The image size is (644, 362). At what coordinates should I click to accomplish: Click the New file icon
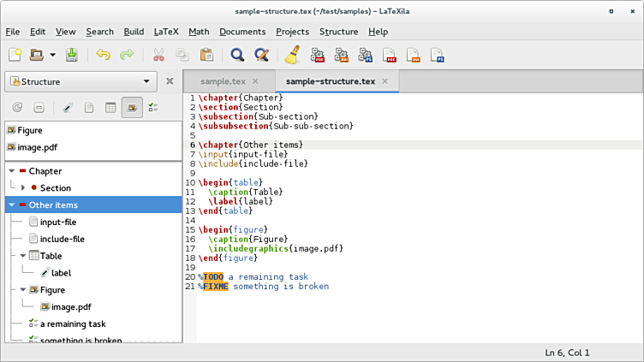(x=15, y=55)
